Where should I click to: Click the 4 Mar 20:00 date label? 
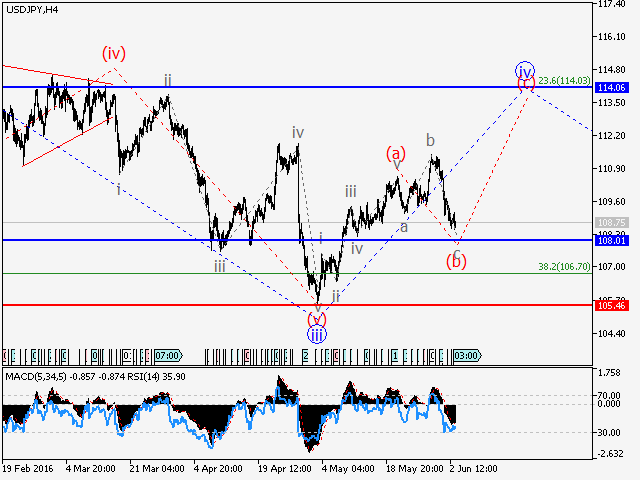pos(90,469)
